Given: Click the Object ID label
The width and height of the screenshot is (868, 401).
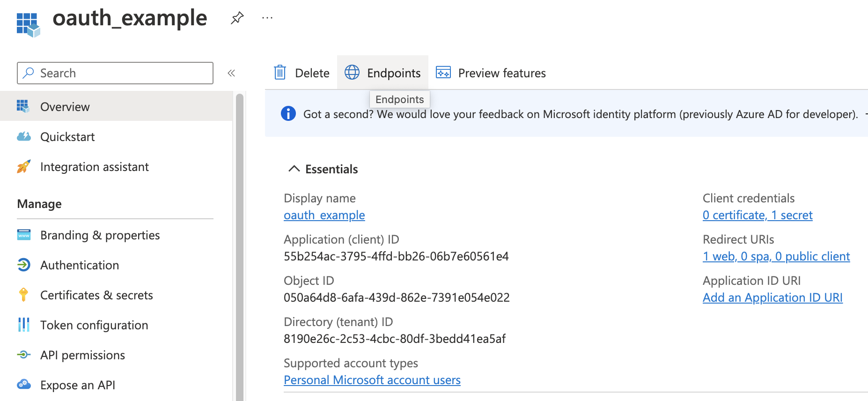Looking at the screenshot, I should (309, 281).
